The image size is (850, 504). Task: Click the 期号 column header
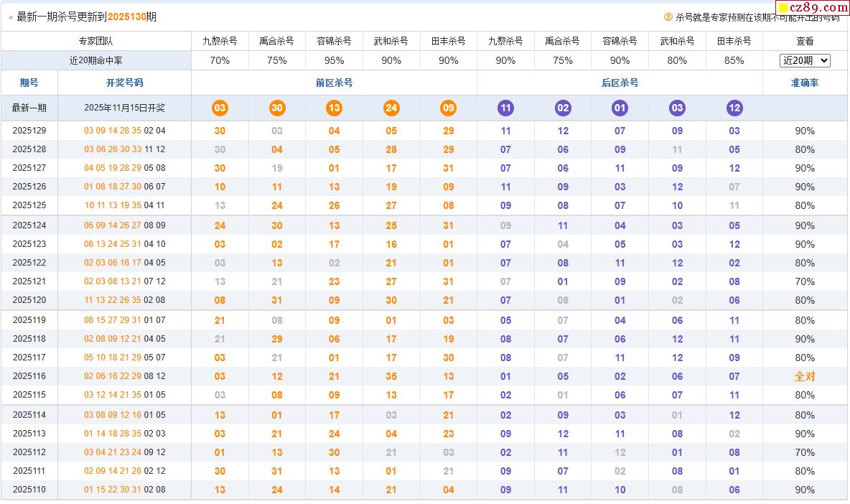click(29, 83)
